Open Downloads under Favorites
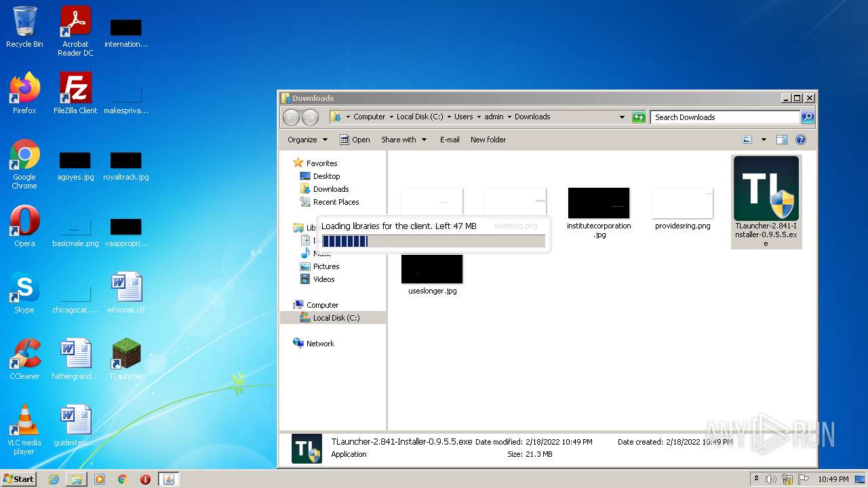This screenshot has height=488, width=868. (331, 189)
